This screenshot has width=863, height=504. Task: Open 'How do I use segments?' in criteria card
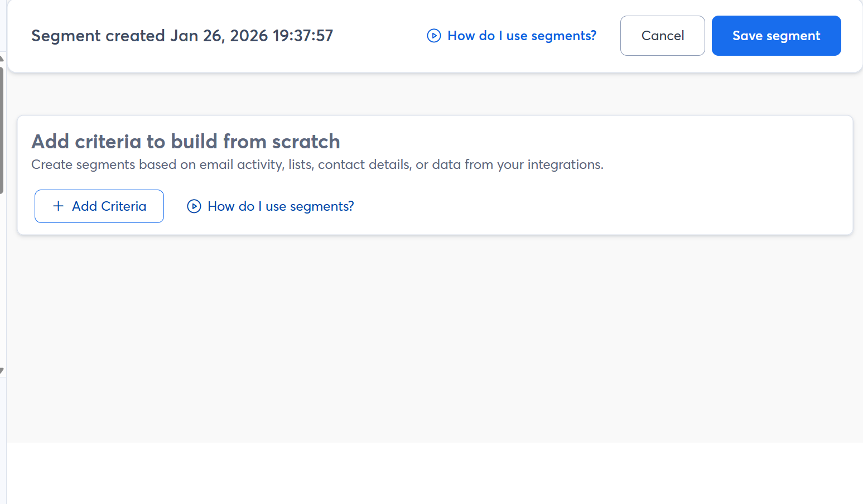click(x=281, y=206)
